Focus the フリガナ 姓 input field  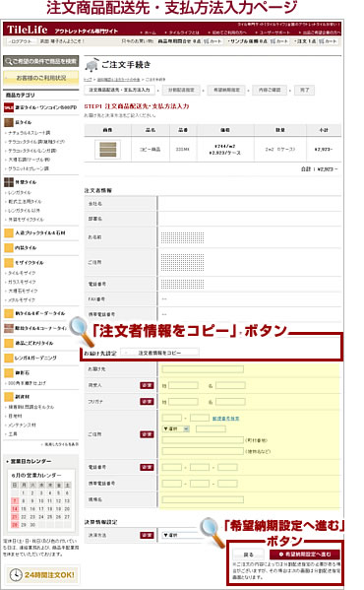click(183, 402)
